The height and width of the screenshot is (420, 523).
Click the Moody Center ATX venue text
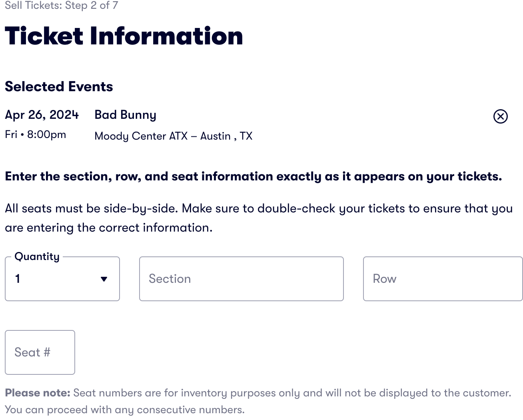tap(173, 136)
